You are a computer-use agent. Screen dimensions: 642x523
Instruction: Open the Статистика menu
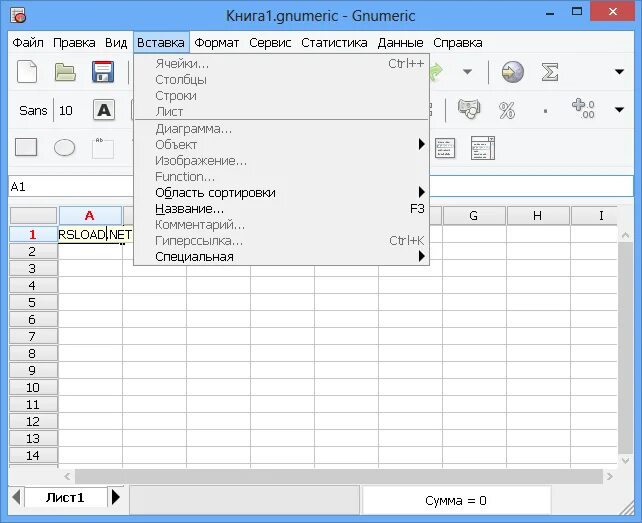pyautogui.click(x=334, y=43)
